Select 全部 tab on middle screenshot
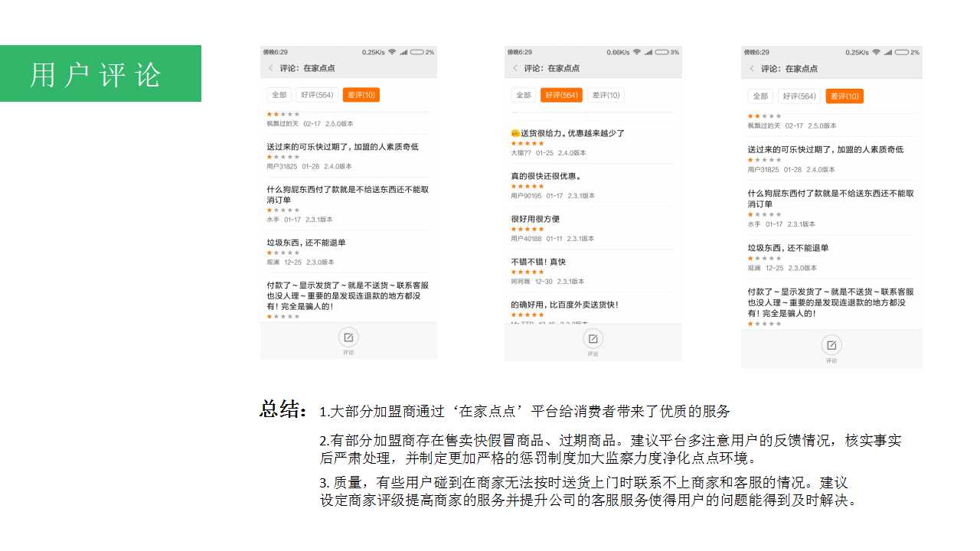 tap(524, 95)
